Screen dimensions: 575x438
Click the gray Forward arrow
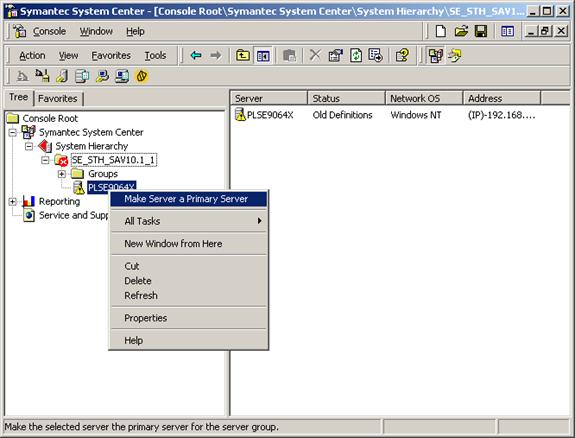point(216,55)
